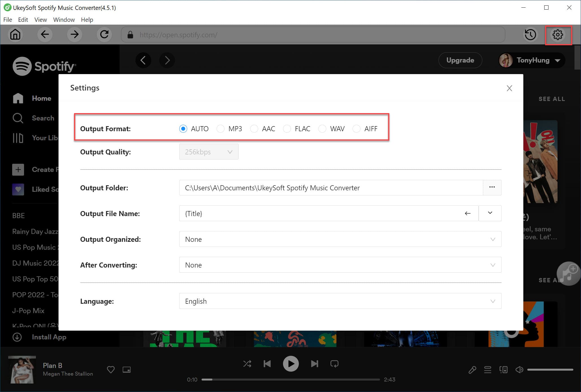
Task: Select MP3 output format option
Action: 221,128
